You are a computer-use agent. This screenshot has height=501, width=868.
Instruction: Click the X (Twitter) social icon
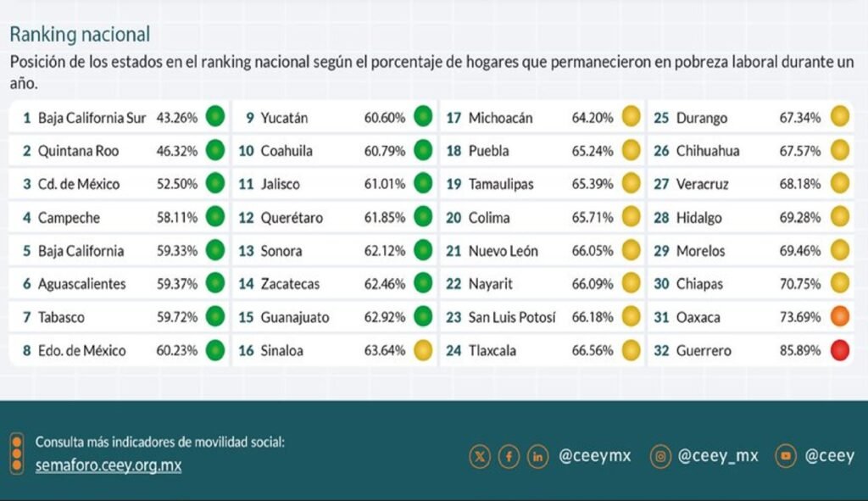480,457
